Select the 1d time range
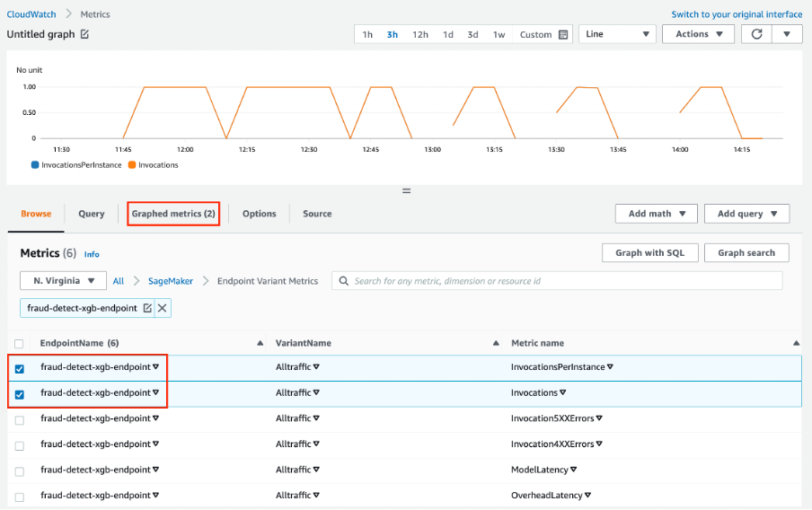Viewport: 812px width, 510px height. click(448, 35)
